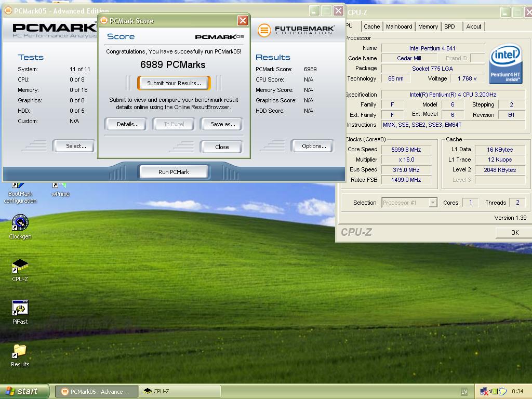
Task: Switch to the About tab in CPU-Z
Action: click(x=474, y=26)
